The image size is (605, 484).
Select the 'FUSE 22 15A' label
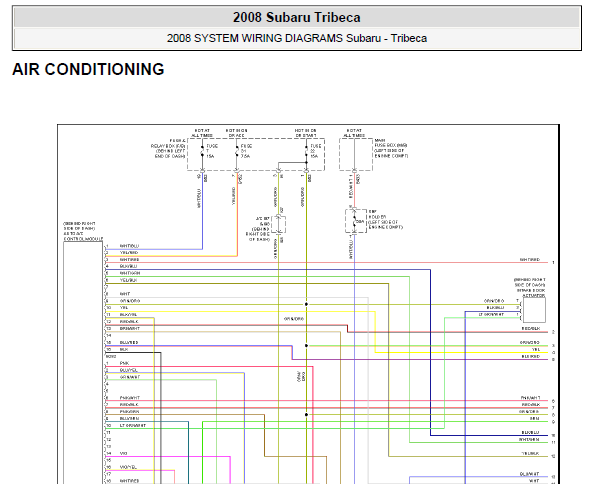316,151
